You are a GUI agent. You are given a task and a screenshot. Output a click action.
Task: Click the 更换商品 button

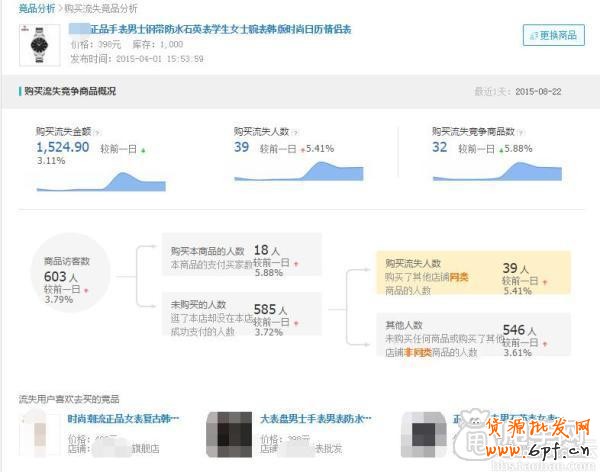click(553, 36)
